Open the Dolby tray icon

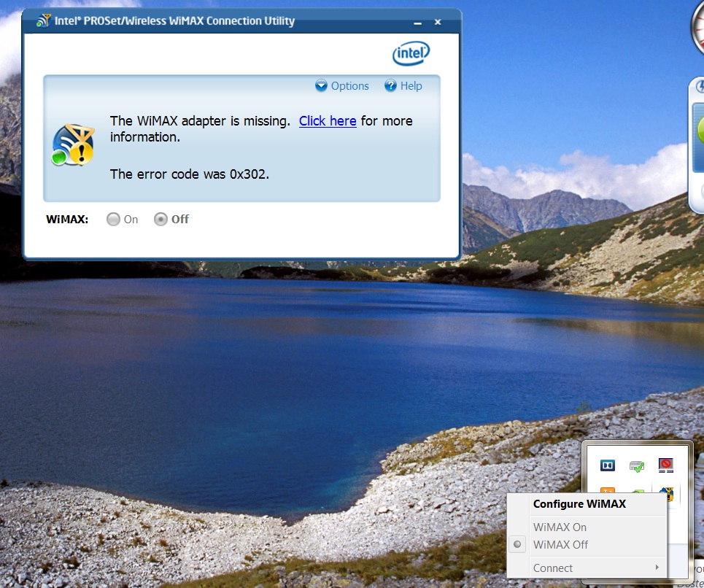608,465
